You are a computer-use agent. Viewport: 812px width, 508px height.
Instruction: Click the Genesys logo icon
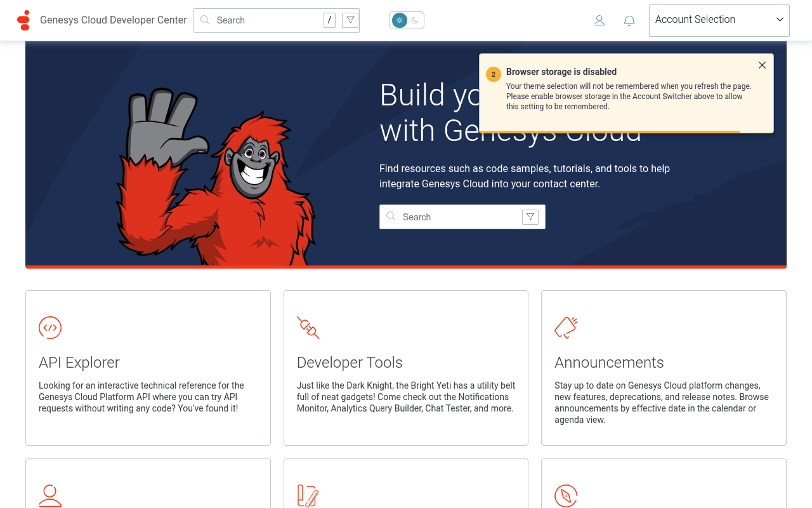coord(23,20)
